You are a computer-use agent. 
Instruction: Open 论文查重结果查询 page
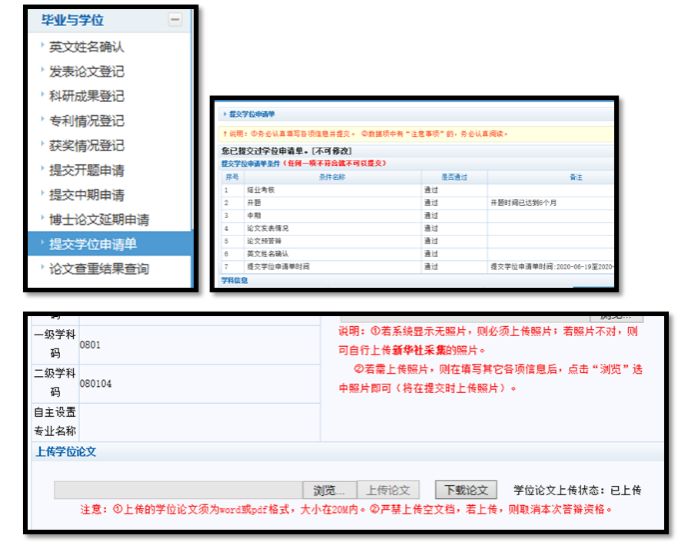point(99,268)
